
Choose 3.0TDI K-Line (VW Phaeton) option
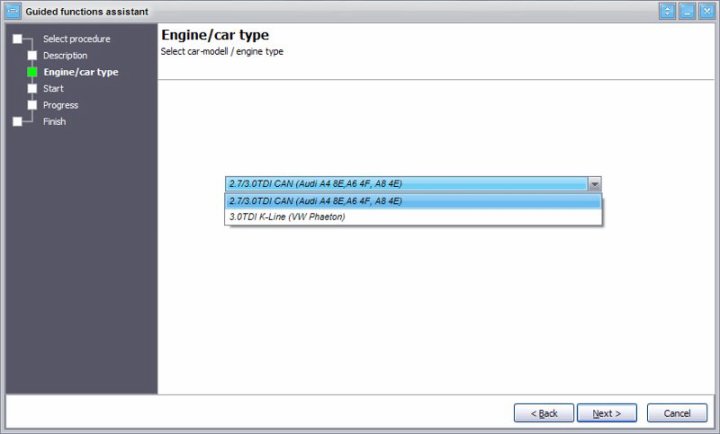click(x=413, y=216)
